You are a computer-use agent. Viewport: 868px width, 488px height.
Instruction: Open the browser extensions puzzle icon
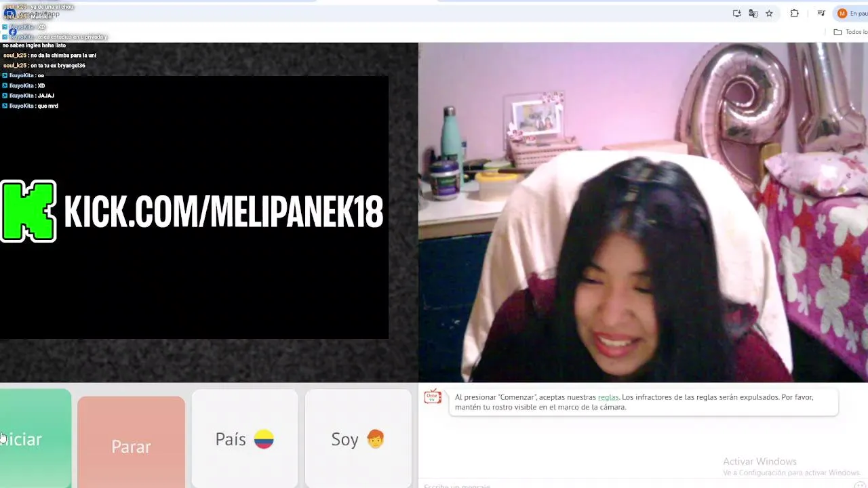[x=794, y=13]
